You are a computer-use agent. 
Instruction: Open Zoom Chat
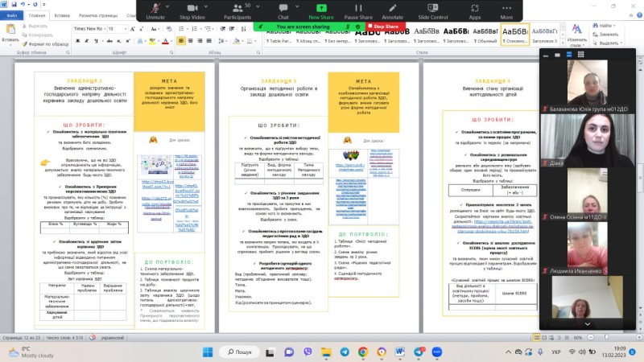pyautogui.click(x=283, y=11)
